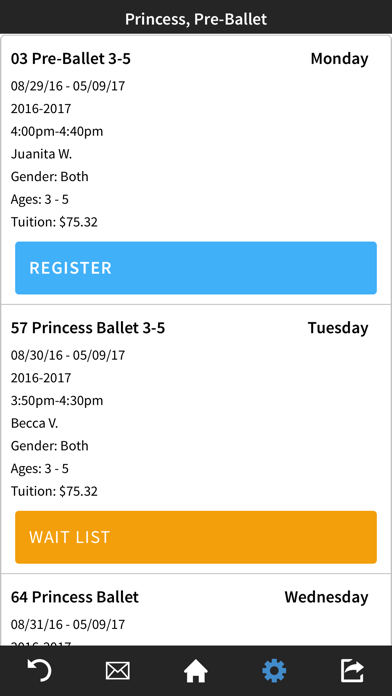
Task: Tap the Wednesday day label
Action: click(x=326, y=597)
